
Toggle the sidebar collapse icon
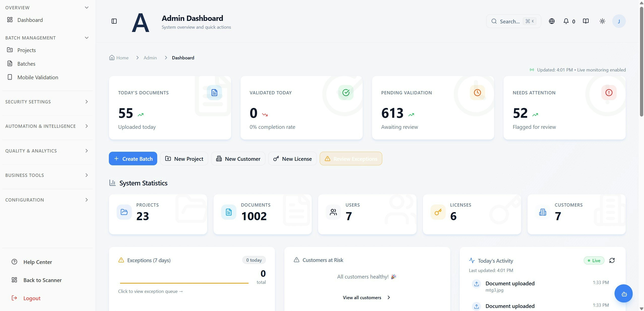pyautogui.click(x=114, y=21)
